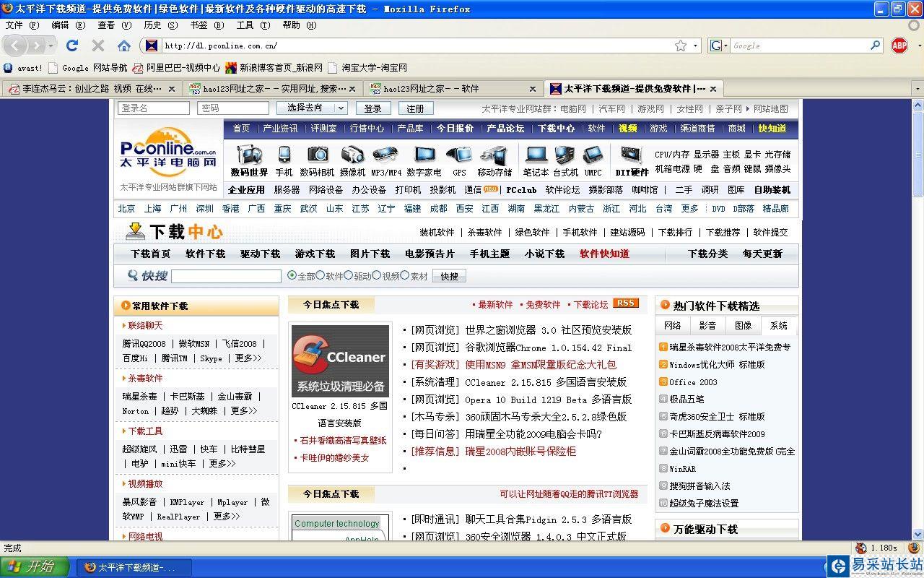Select the 驱动 search radio button
Screen dimensions: 924x578
349,275
